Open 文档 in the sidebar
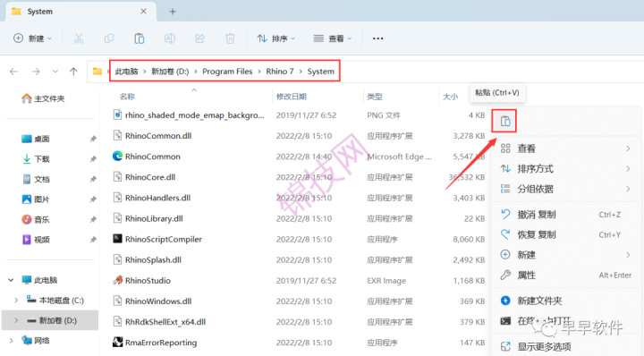 [x=35, y=179]
